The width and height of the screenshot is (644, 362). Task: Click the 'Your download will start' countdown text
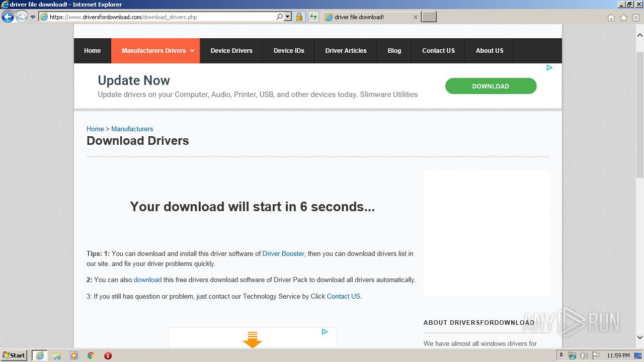pyautogui.click(x=253, y=207)
